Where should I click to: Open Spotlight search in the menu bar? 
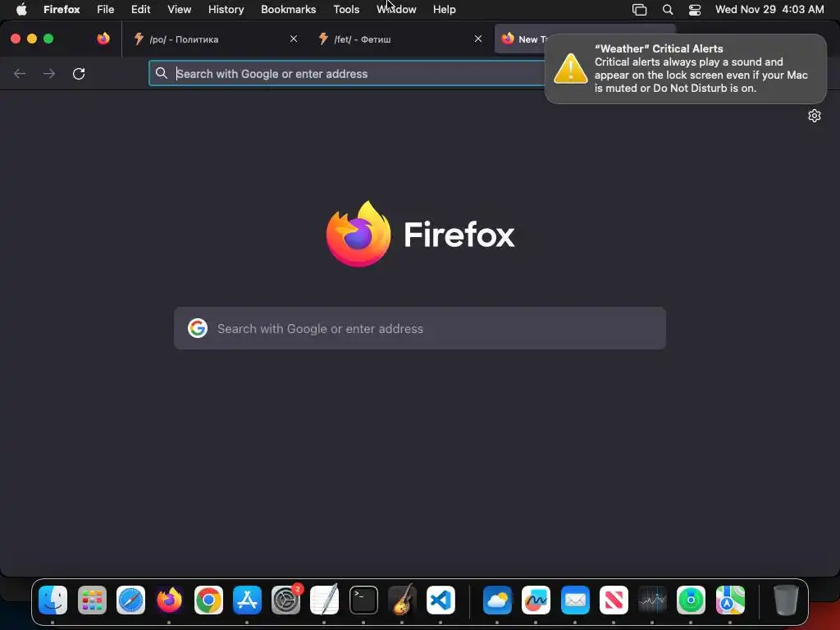click(668, 10)
